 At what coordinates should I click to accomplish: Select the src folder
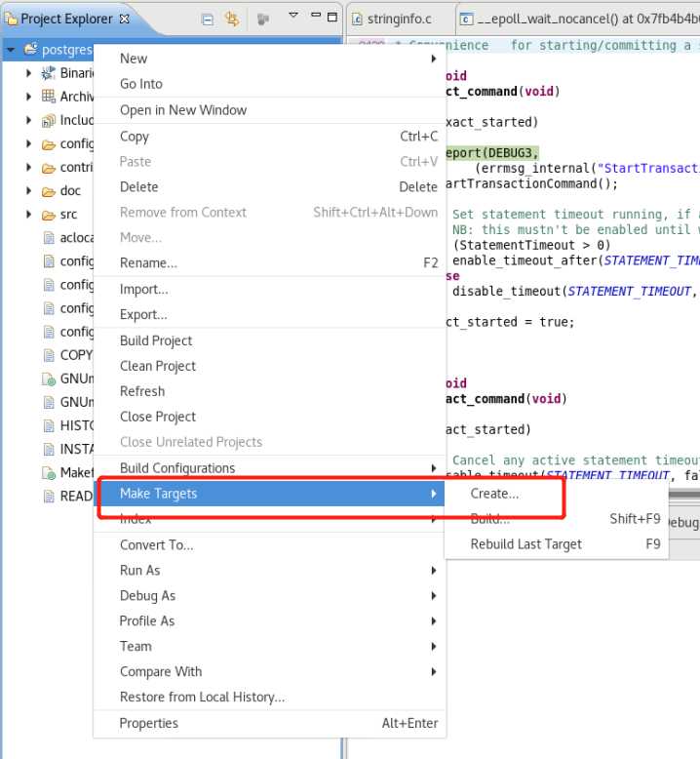[68, 215]
